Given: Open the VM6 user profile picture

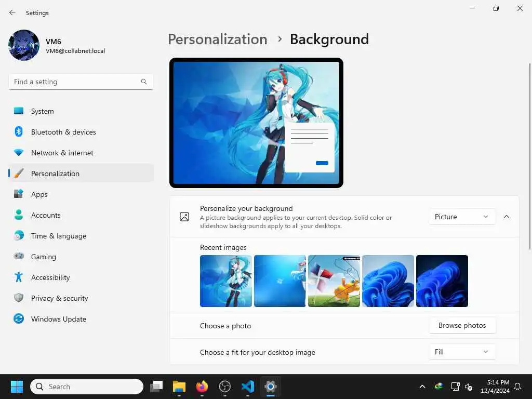Looking at the screenshot, I should tap(24, 45).
